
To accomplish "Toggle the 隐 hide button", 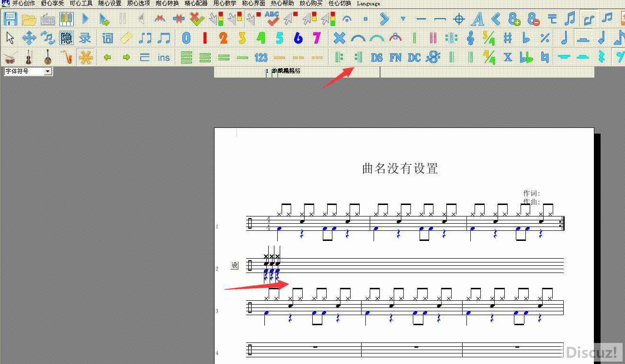I will (66, 38).
